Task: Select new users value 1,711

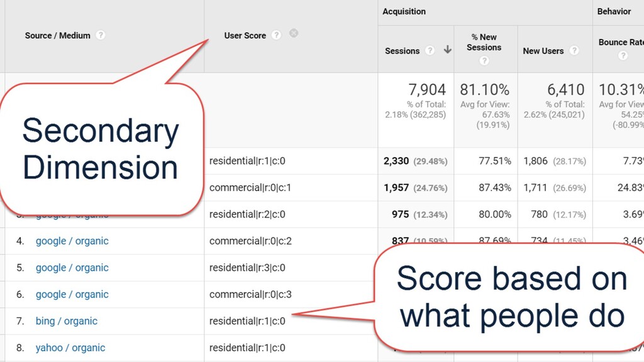Action: [x=536, y=187]
